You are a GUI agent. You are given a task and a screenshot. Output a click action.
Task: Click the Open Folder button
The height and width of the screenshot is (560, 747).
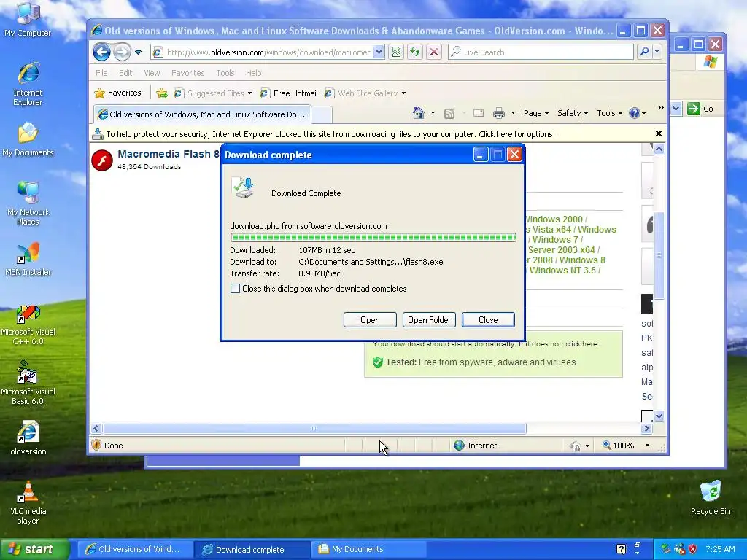[x=429, y=320]
